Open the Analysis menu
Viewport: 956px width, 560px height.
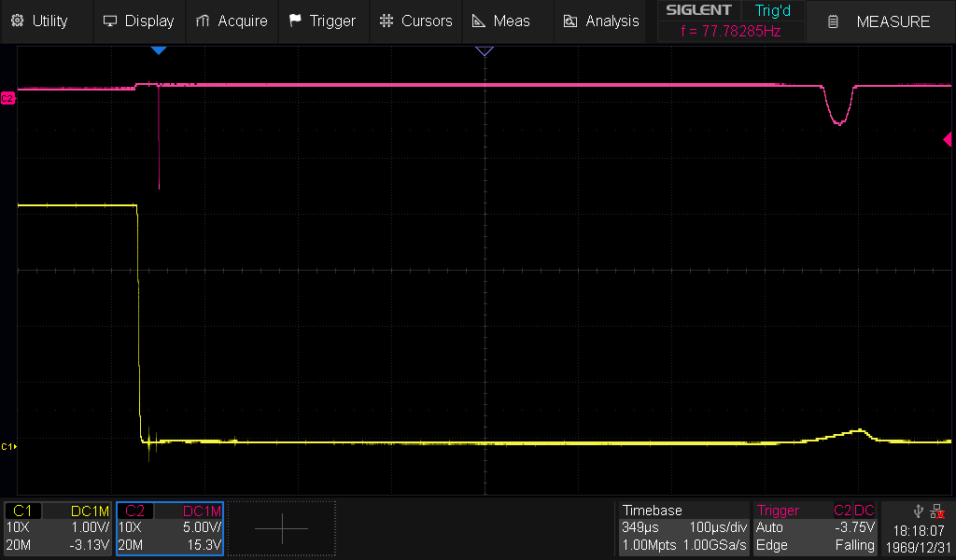point(600,21)
